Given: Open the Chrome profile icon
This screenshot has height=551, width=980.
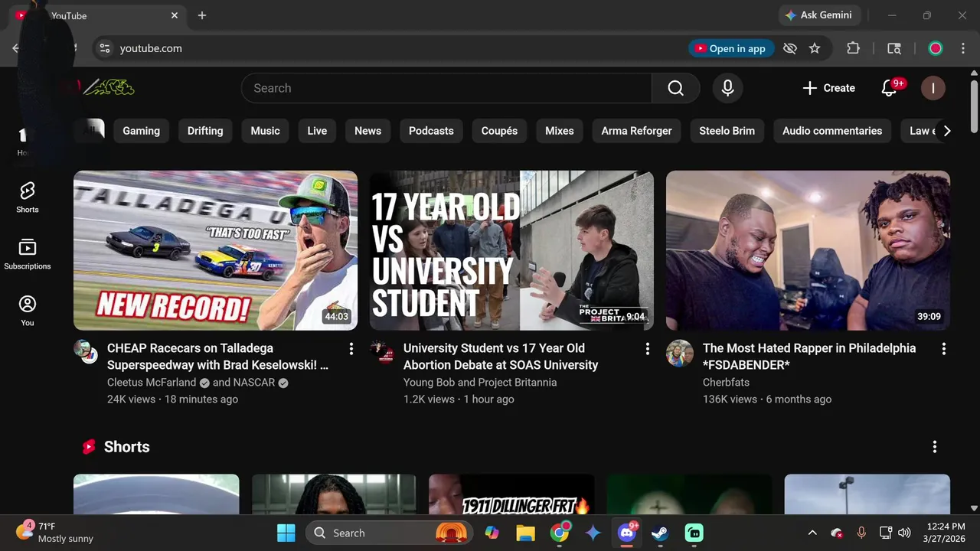Looking at the screenshot, I should point(936,48).
